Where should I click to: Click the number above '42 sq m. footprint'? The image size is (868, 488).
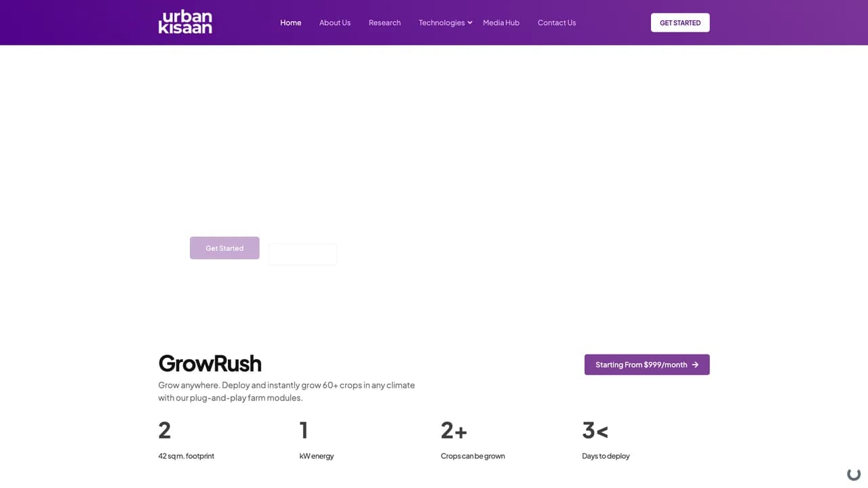point(164,430)
